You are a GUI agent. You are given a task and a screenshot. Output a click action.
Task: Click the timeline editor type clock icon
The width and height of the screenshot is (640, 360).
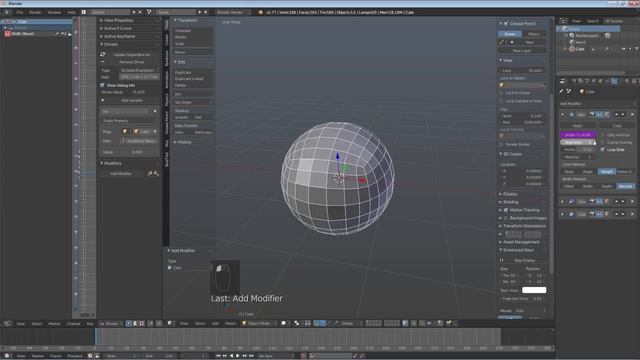[7, 356]
